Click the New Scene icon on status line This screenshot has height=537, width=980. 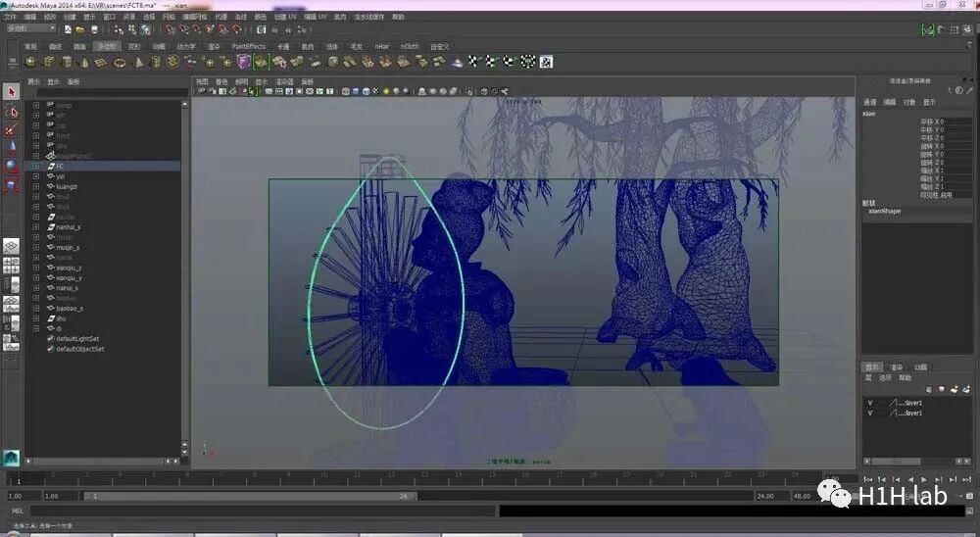pyautogui.click(x=68, y=29)
